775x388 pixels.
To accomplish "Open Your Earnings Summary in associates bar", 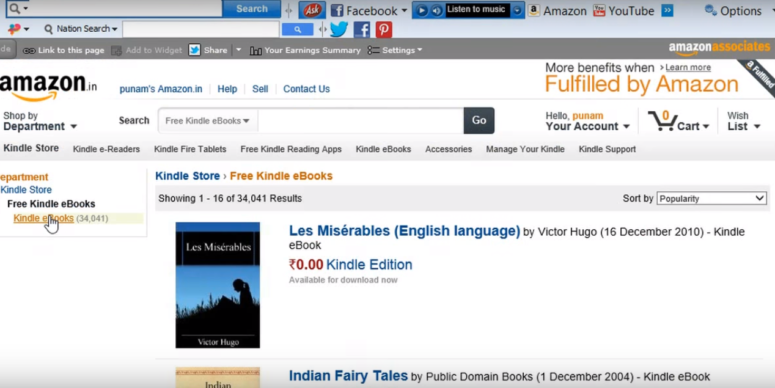I will 305,50.
